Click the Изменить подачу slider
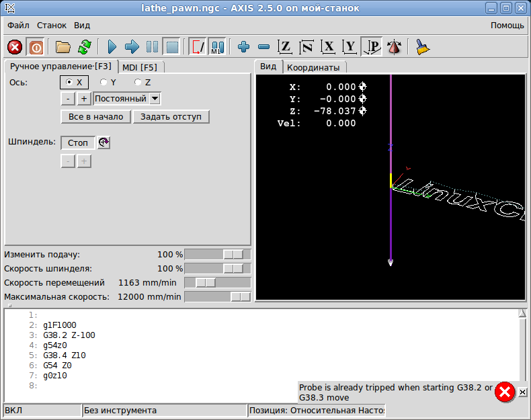The image size is (531, 420). tap(217, 255)
